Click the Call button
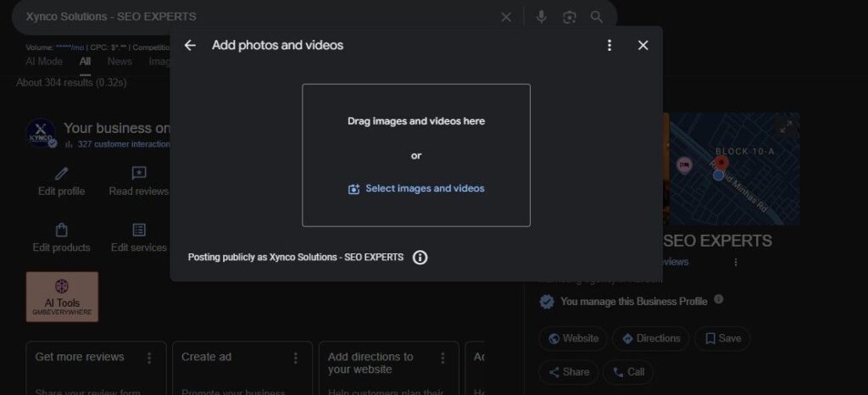Image resolution: width=868 pixels, height=395 pixels. (x=628, y=372)
